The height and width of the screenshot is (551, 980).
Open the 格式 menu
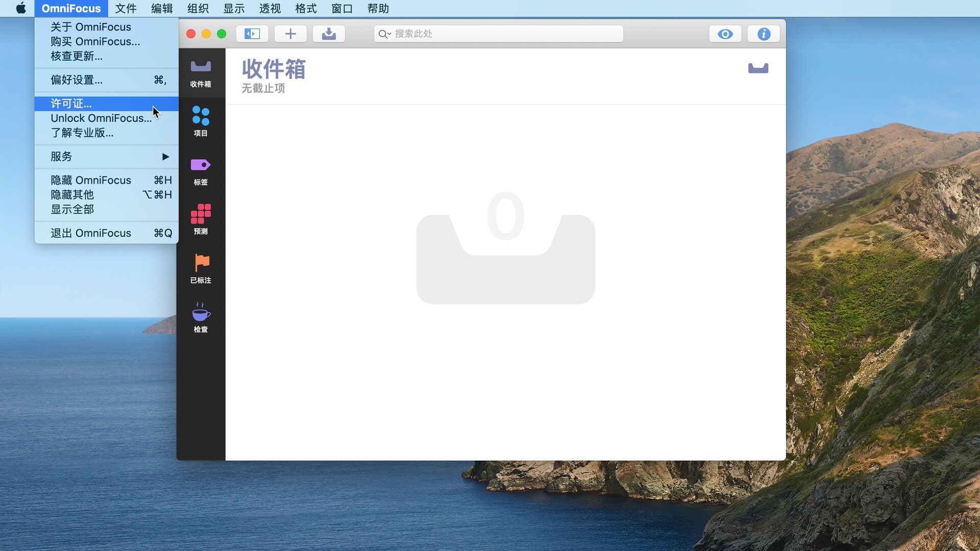(306, 8)
